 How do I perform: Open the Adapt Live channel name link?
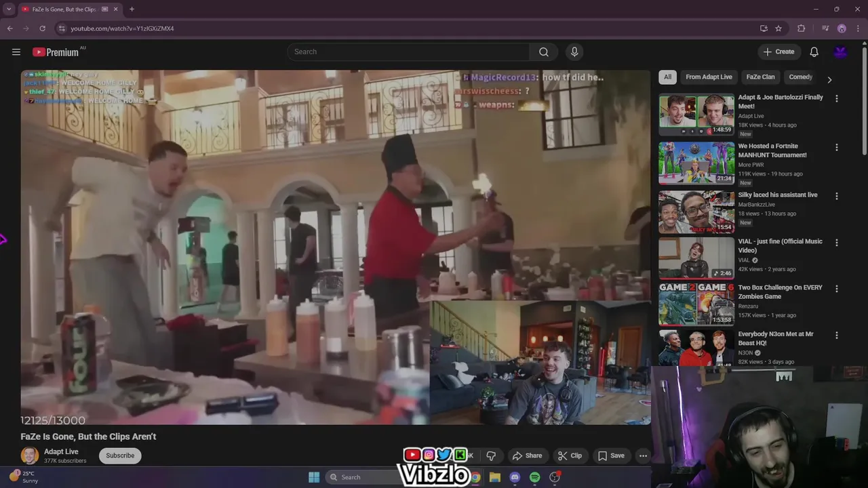pyautogui.click(x=61, y=451)
